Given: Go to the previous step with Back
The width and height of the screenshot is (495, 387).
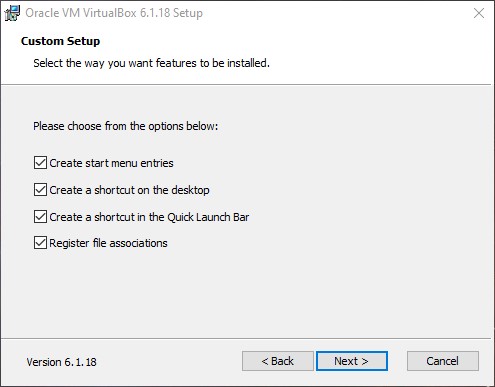Looking at the screenshot, I should tap(278, 361).
